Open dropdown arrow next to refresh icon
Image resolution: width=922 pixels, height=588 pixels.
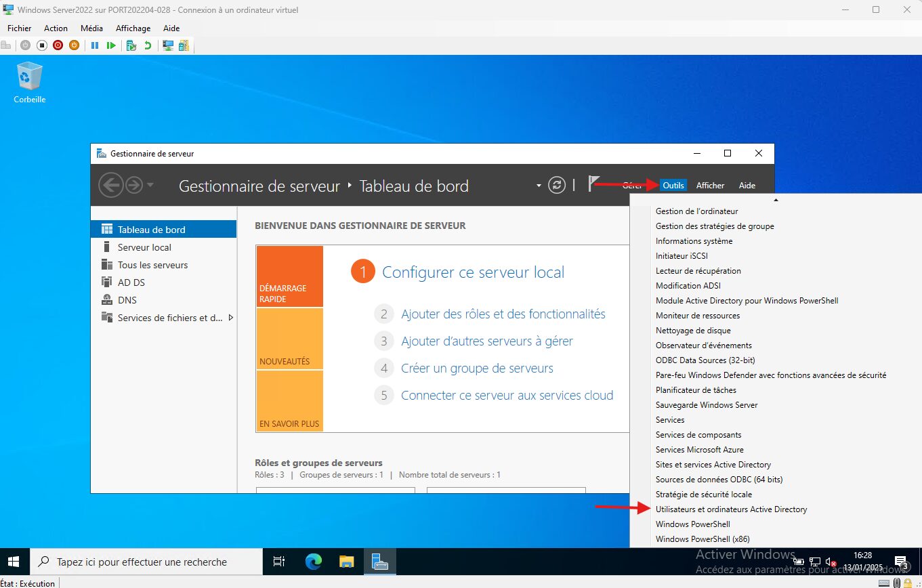[539, 185]
